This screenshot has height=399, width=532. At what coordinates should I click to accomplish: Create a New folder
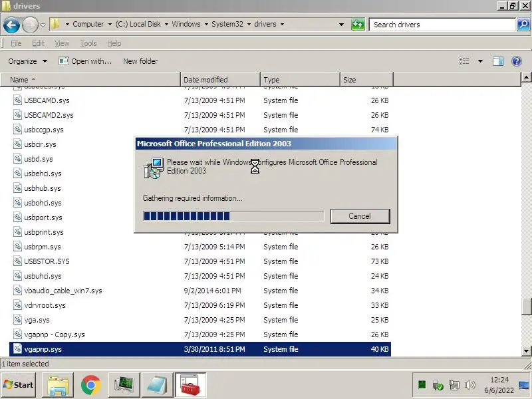140,61
